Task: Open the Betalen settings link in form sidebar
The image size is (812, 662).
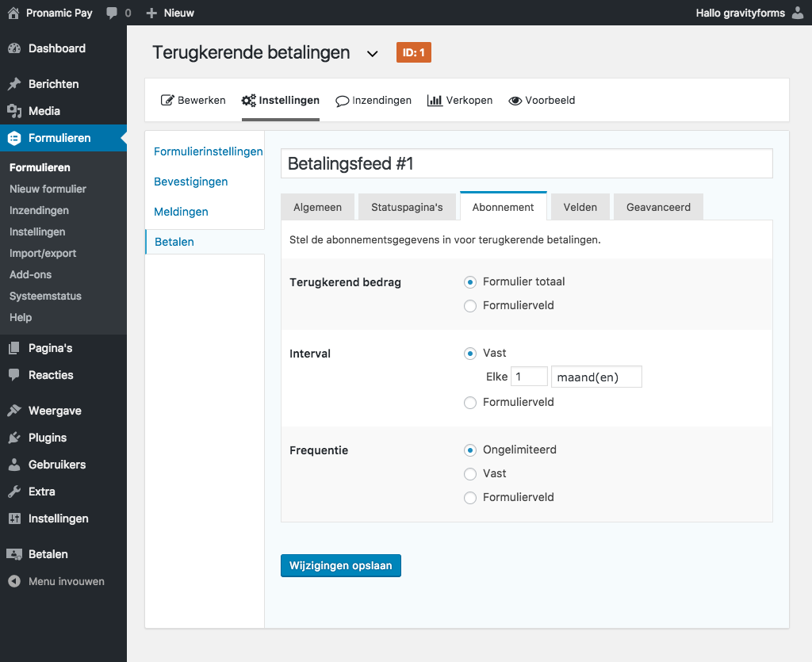Action: 174,242
